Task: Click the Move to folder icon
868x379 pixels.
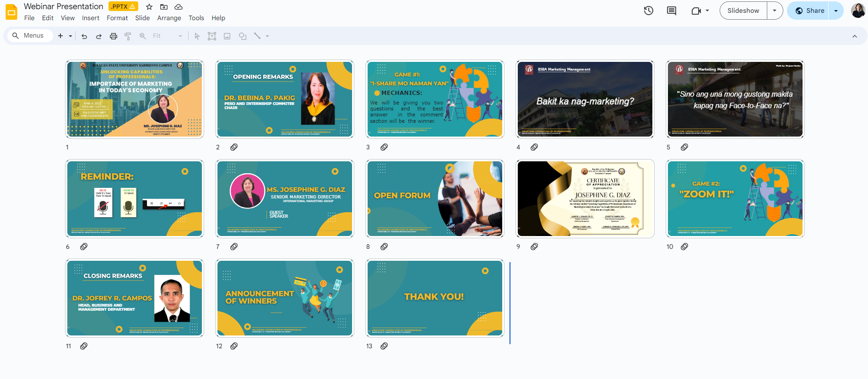Action: click(x=164, y=7)
